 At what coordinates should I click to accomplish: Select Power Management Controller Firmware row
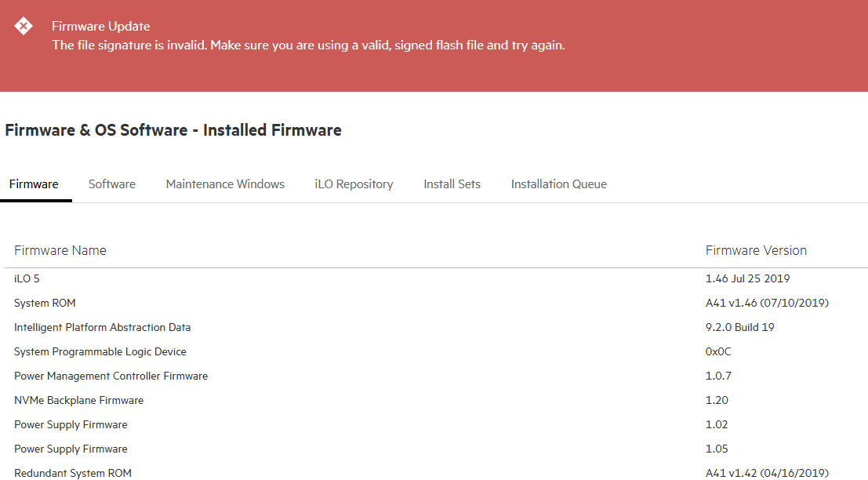[436, 376]
